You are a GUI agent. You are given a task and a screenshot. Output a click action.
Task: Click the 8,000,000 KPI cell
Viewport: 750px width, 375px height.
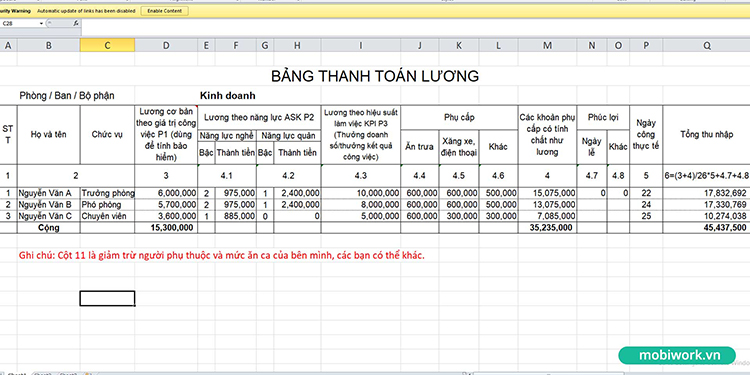click(x=361, y=205)
